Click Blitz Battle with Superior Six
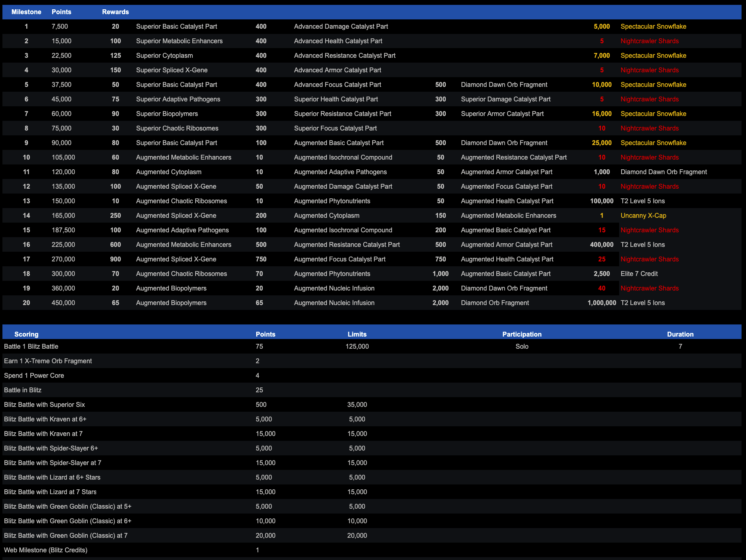746x560 pixels. coord(44,404)
